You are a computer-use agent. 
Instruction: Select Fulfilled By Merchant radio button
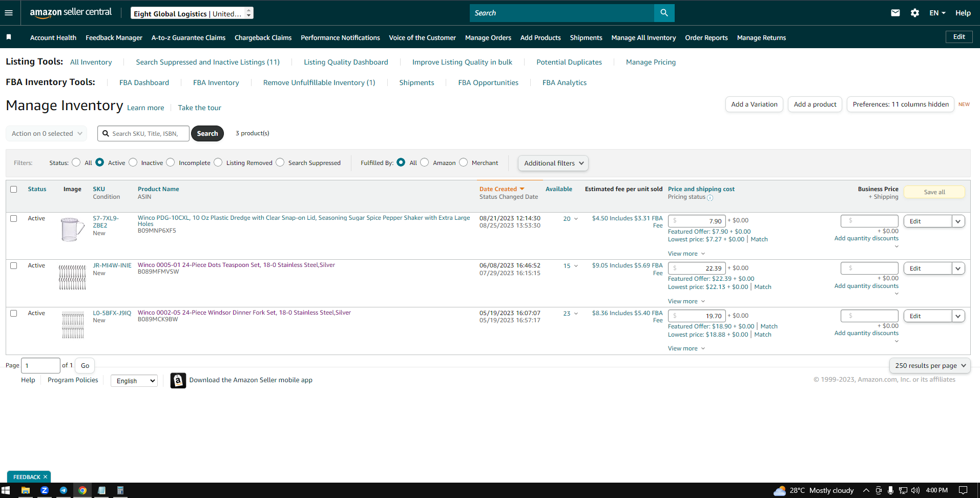click(463, 162)
